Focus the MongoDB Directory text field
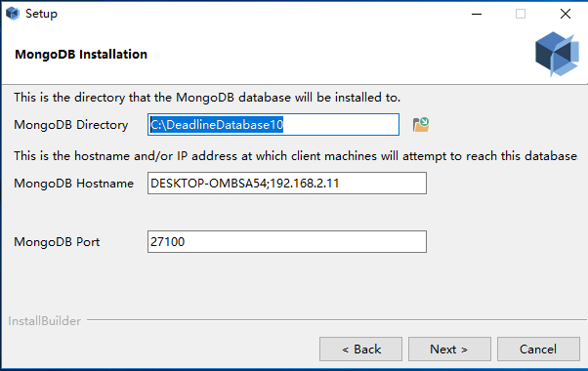Image resolution: width=588 pixels, height=371 pixels. 273,124
